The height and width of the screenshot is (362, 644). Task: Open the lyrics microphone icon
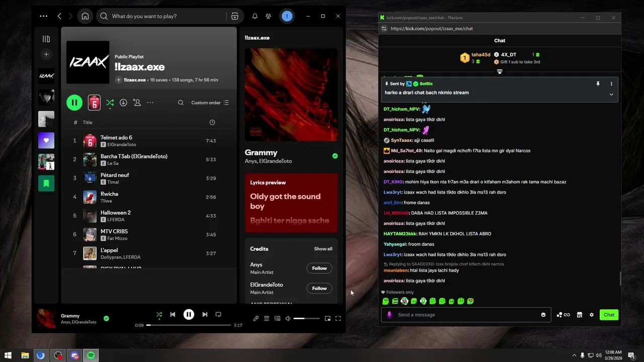[x=256, y=318]
